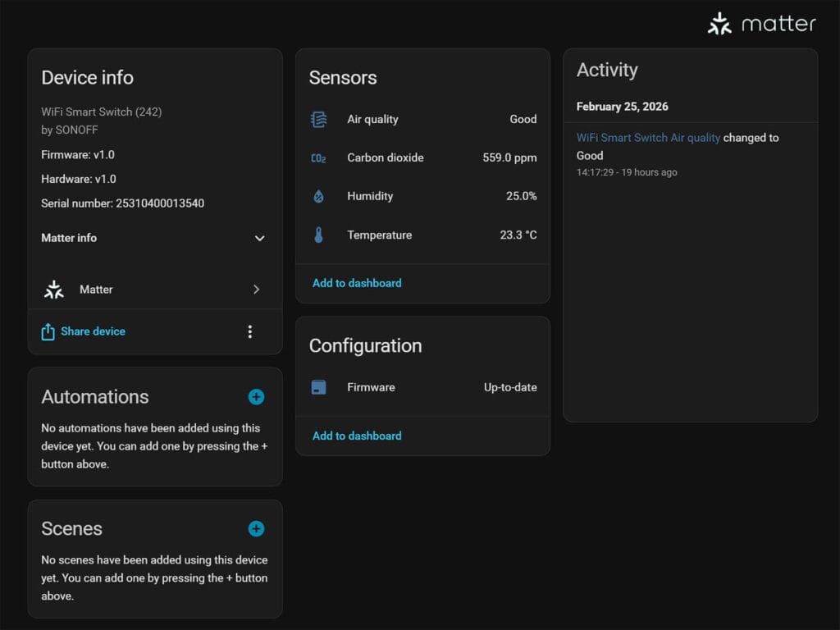This screenshot has height=630, width=840.
Task: Click Share device link
Action: tap(93, 331)
